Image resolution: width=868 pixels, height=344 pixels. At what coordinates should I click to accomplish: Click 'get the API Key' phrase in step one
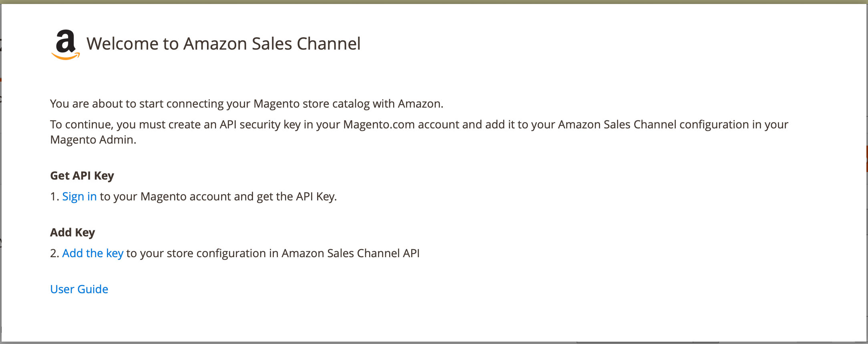point(296,196)
